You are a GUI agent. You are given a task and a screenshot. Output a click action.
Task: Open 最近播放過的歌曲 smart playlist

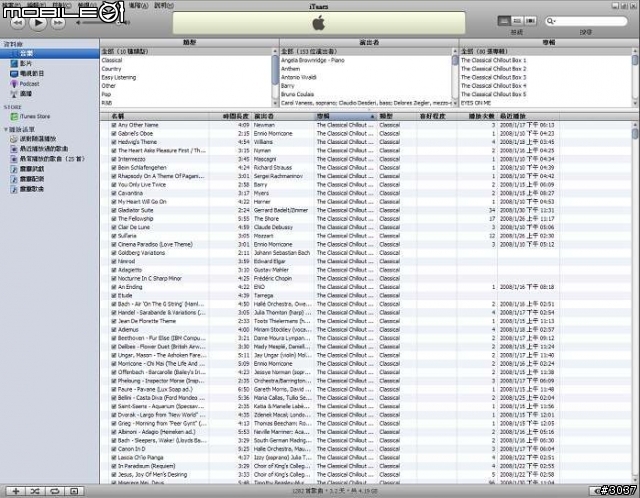tap(49, 149)
